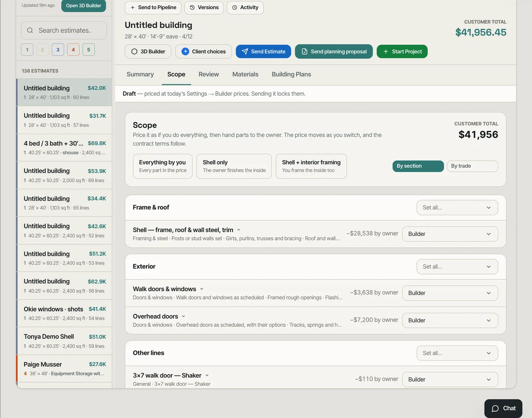Toggle stage filter 3
This screenshot has height=418, width=532.
[58, 50]
